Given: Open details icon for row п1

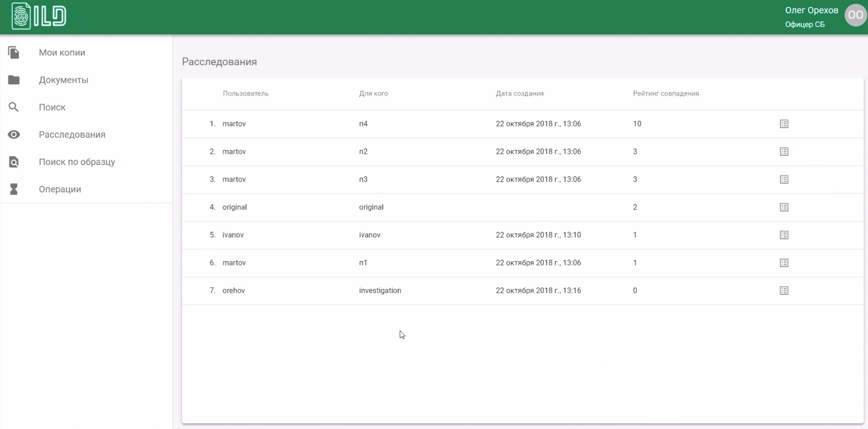Looking at the screenshot, I should pos(784,263).
